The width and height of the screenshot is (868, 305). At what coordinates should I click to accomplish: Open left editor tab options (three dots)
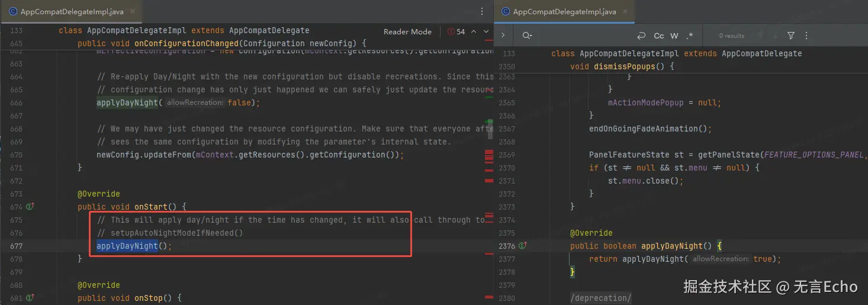pos(483,11)
